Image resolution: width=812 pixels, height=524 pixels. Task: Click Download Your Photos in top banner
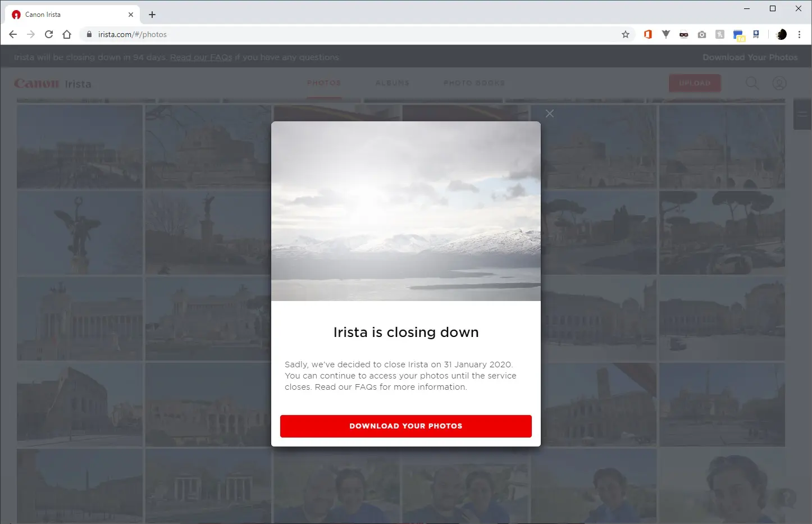pyautogui.click(x=750, y=57)
